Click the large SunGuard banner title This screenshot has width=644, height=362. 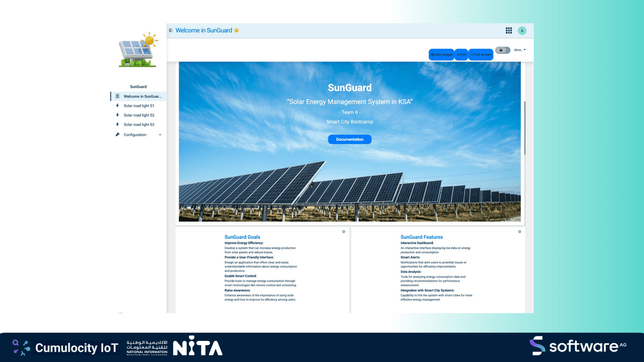[x=350, y=88]
